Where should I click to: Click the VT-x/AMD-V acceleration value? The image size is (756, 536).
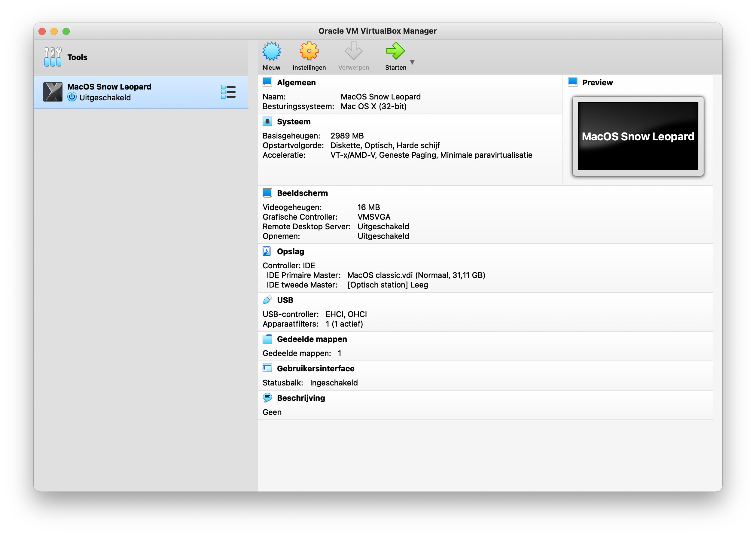point(431,155)
